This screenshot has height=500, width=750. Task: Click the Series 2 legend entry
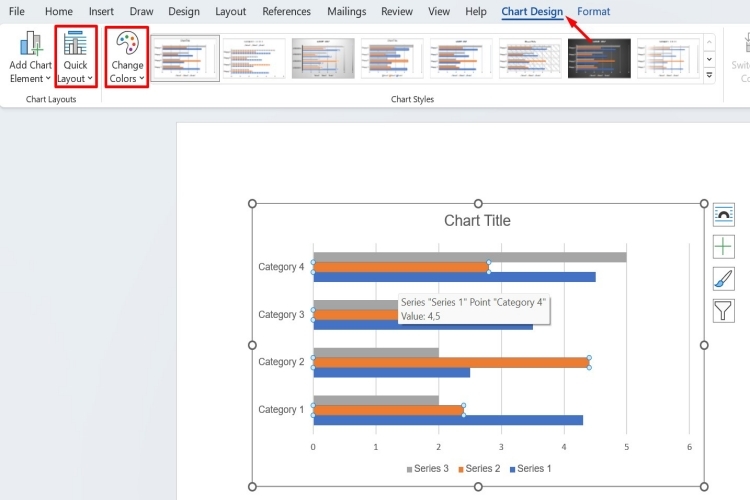click(x=479, y=468)
